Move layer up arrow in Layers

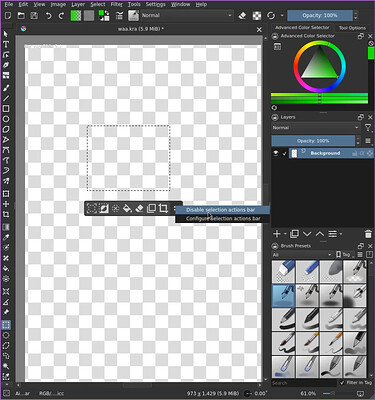point(320,234)
